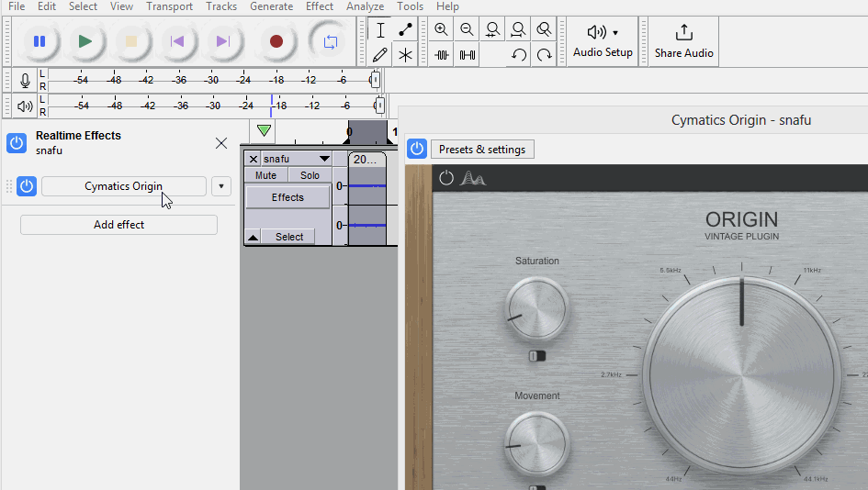Select the Draw pencil tool

point(380,55)
